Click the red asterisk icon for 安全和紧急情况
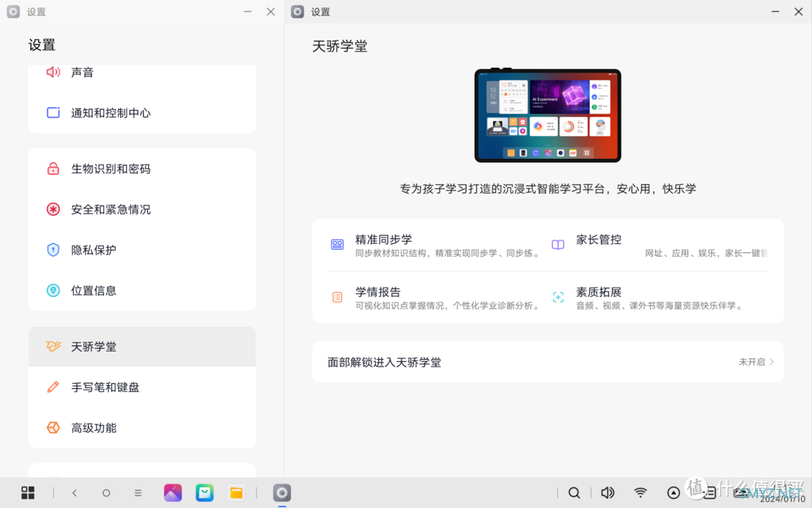812x508 pixels. tap(53, 209)
